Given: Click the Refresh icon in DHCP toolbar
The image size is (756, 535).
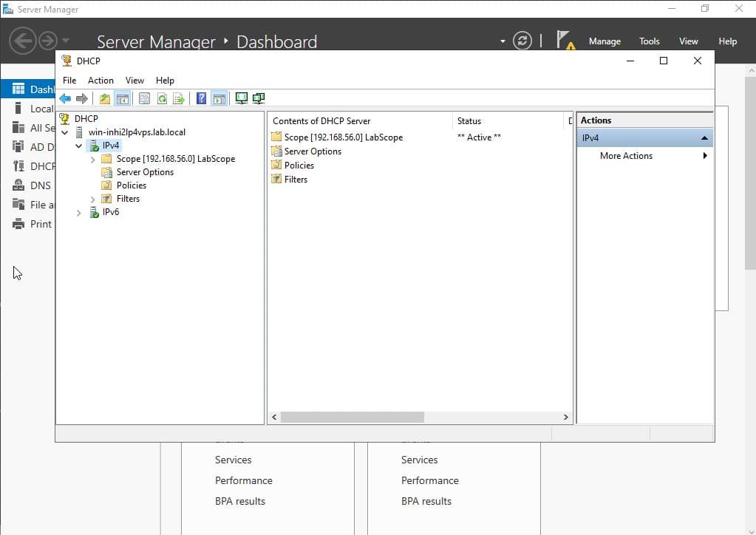Looking at the screenshot, I should click(161, 98).
